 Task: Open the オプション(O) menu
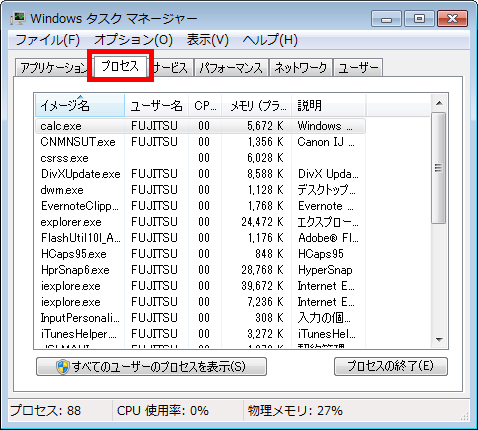pyautogui.click(x=133, y=40)
